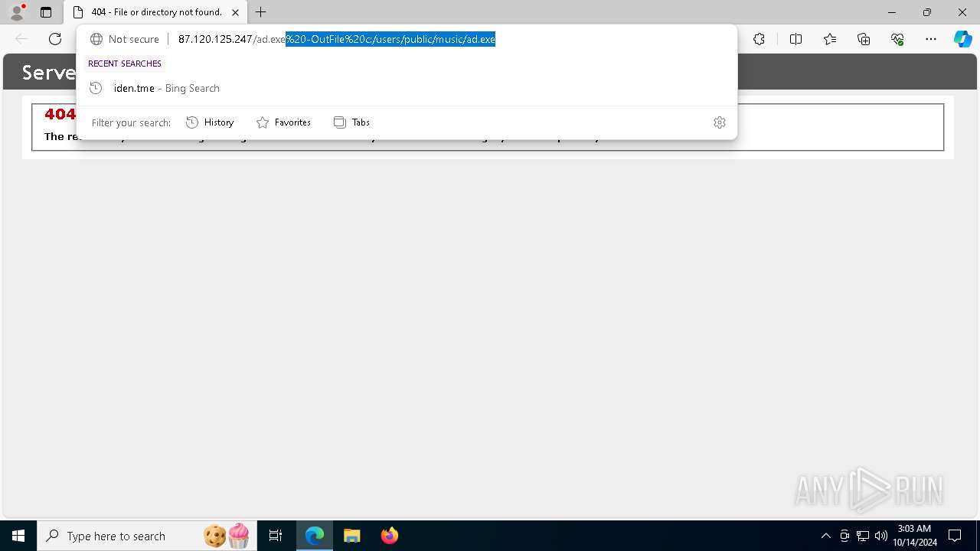Open the Favorites star icon
This screenshot has height=551, width=980.
[830, 39]
